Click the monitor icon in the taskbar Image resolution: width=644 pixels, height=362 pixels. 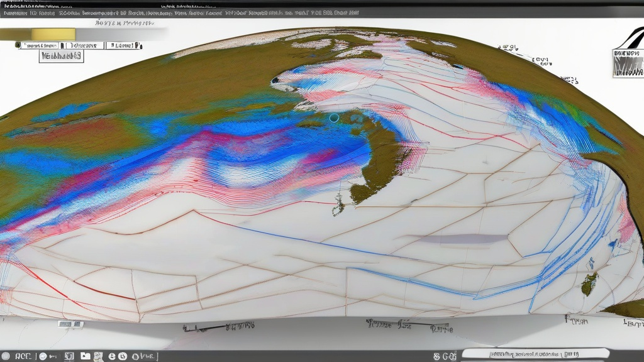tap(69, 356)
